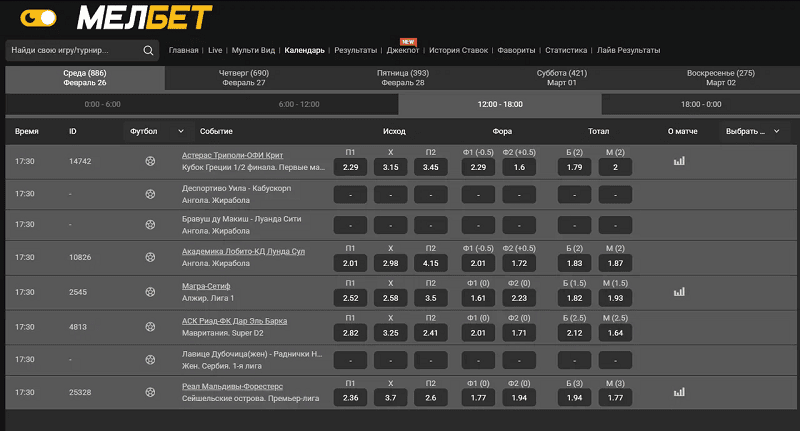800x431 pixels.
Task: Choose handicap Ф2 (+0.5) odds 1.72
Action: click(x=519, y=263)
